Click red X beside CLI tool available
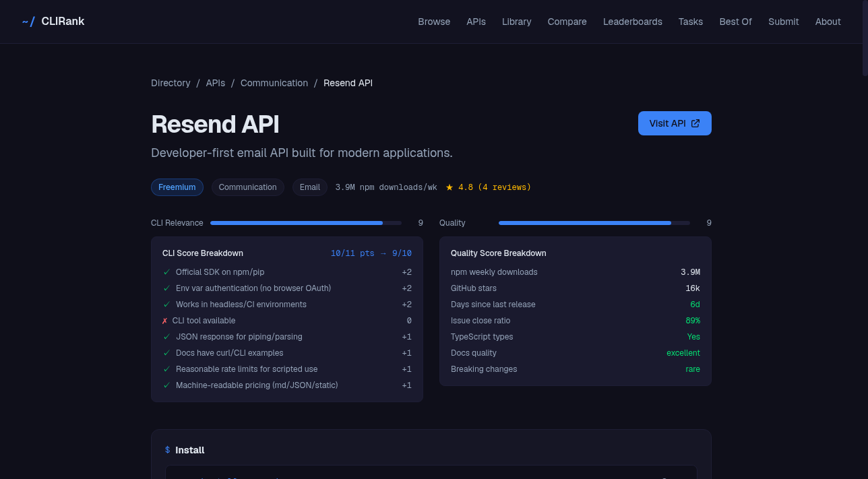This screenshot has width=868, height=479. coord(165,321)
